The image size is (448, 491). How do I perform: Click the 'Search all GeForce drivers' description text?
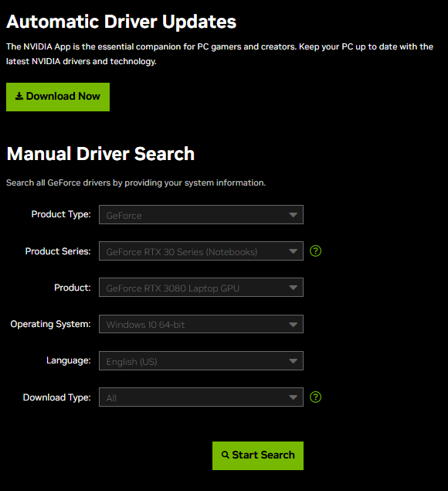tap(136, 182)
